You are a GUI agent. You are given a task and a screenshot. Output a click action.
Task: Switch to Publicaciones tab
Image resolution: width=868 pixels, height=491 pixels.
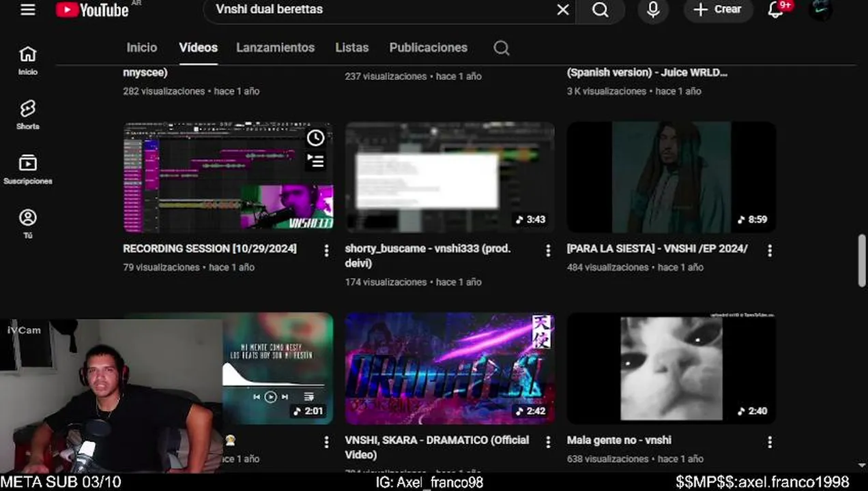[x=428, y=48]
